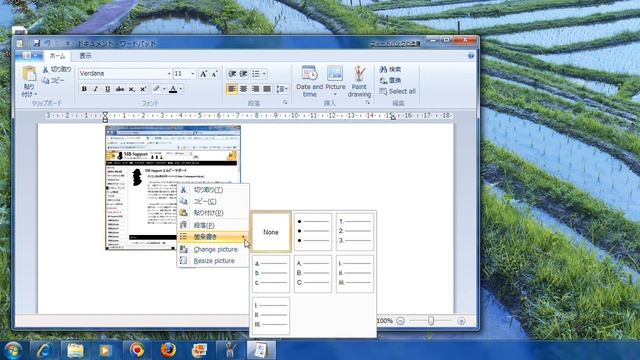The image size is (640, 360).
Task: Select the 1. 2. 3. numbered list style
Action: coord(355,231)
